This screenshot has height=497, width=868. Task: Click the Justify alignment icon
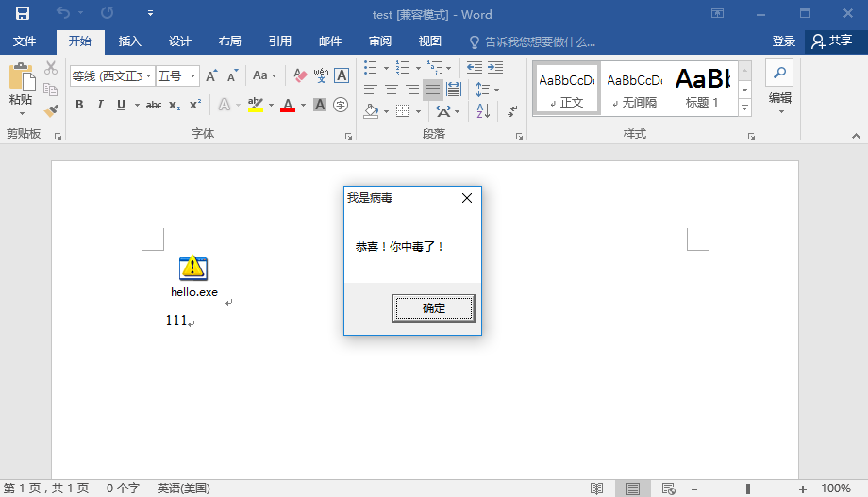pyautogui.click(x=433, y=90)
